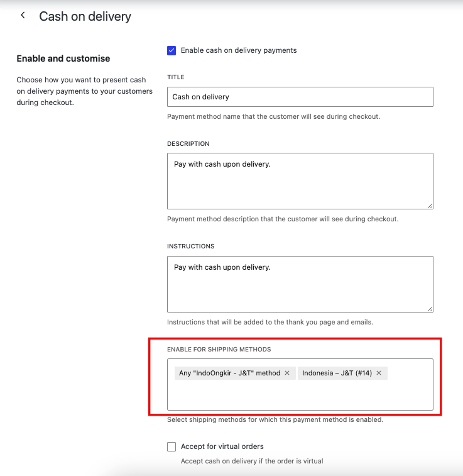This screenshot has width=463, height=476.
Task: Click the Title field label
Action: [175, 77]
